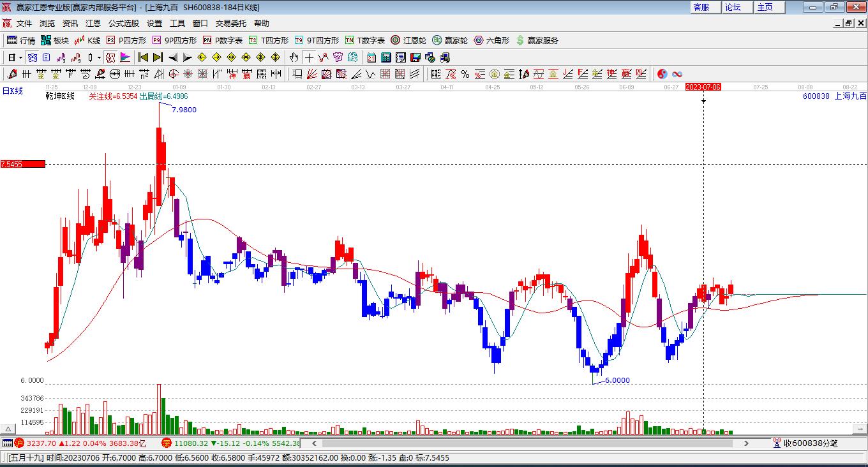Click the red Gann fan lines icon

pos(311,73)
